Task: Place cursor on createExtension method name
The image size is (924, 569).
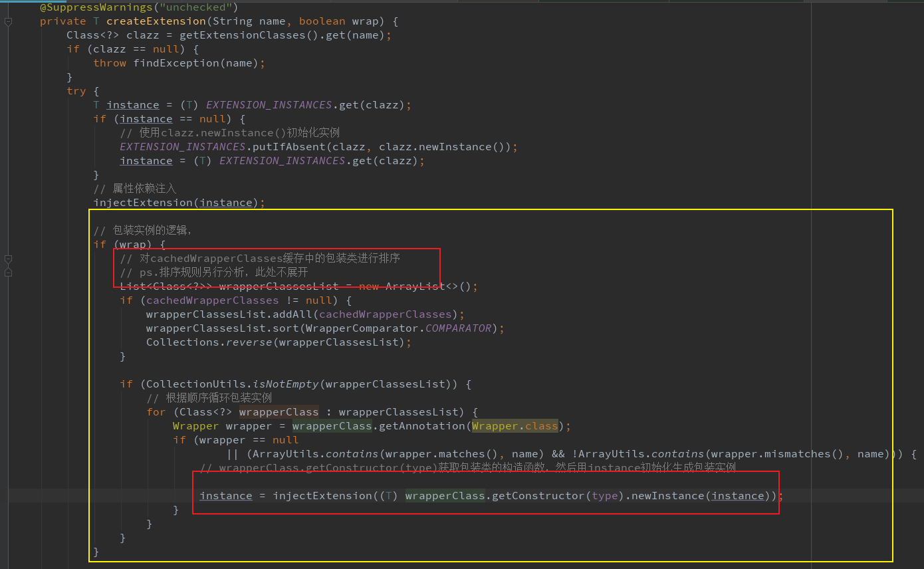Action: pos(156,21)
